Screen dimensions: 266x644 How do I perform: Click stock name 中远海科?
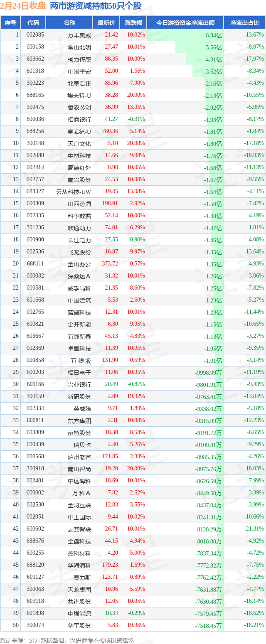point(79,481)
